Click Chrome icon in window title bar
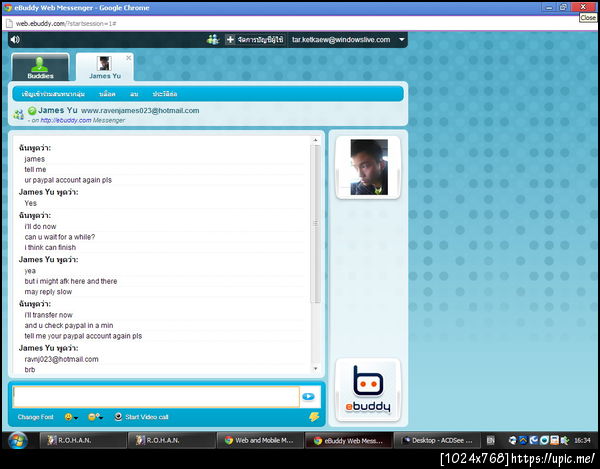The width and height of the screenshot is (600, 469). pos(8,8)
